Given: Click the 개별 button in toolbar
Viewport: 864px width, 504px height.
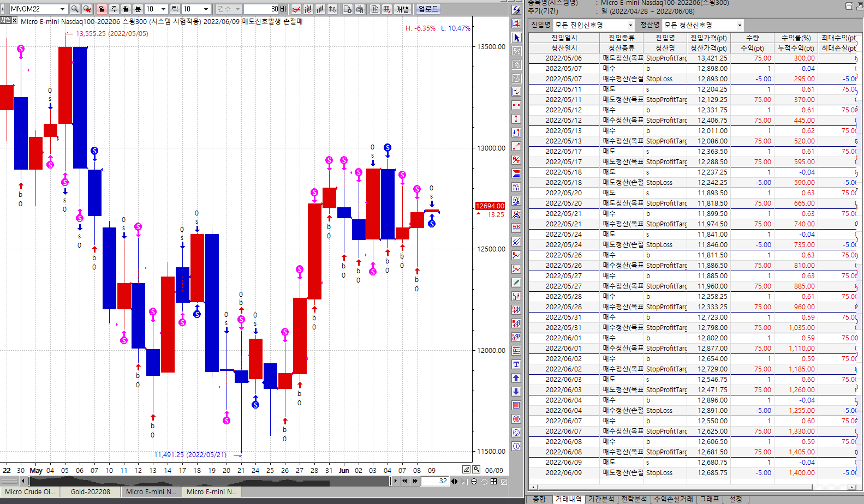Looking at the screenshot, I should click(x=402, y=9).
